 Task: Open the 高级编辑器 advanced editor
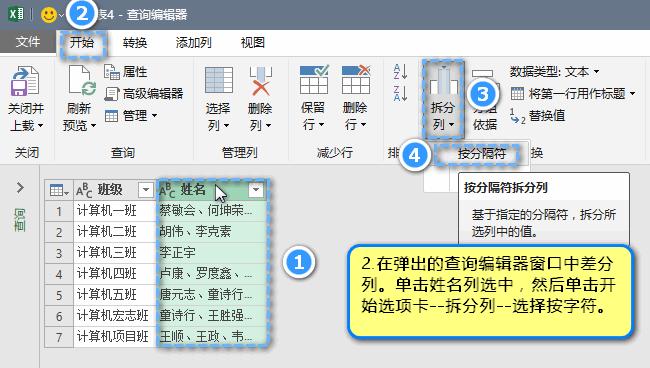pos(144,94)
